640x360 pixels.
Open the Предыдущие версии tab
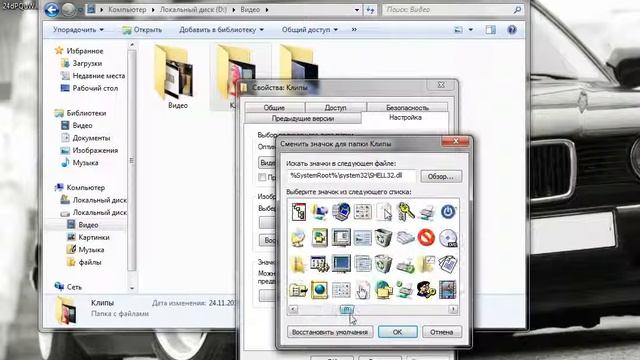(303, 118)
